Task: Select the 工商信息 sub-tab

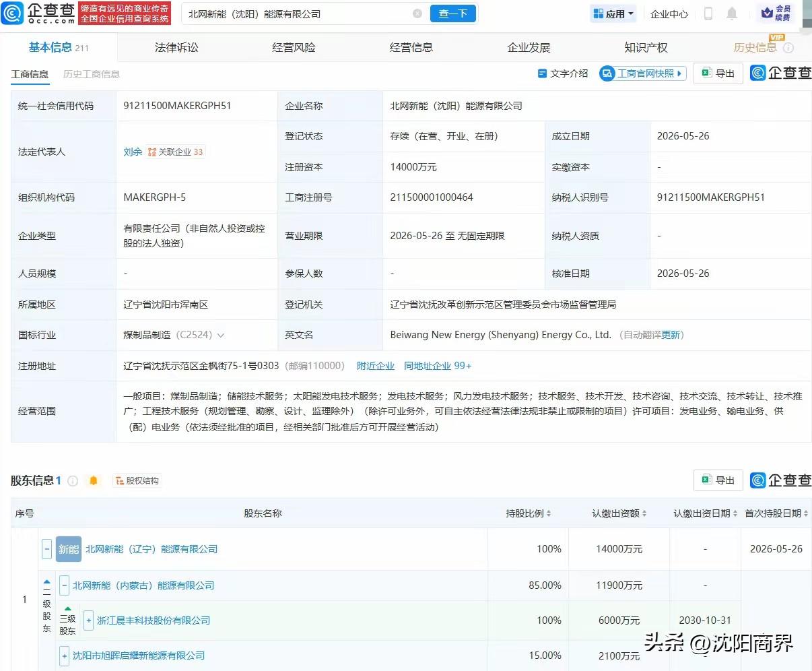Action: coord(30,74)
